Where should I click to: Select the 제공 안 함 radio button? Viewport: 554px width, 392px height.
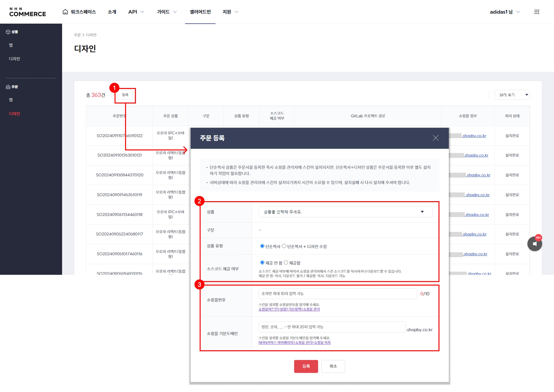[262, 262]
